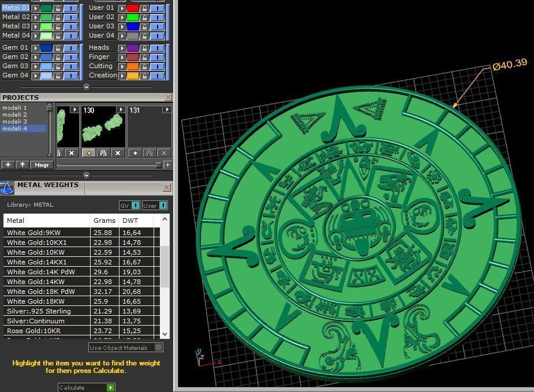Toggle visibility of User 02 layer
Image resolution: width=534 pixels, height=392 pixels.
[x=158, y=17]
